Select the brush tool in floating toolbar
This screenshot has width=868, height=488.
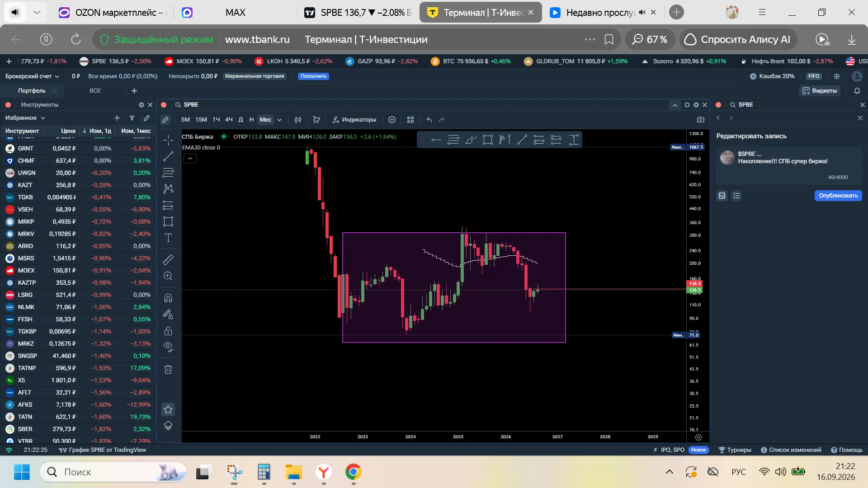pyautogui.click(x=471, y=140)
